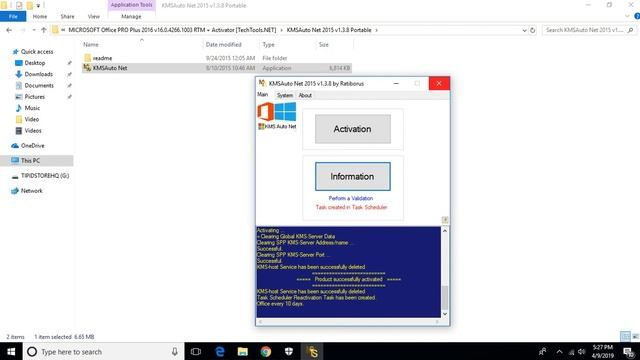Click the log scrollbar up arrow
Image resolution: width=640 pixels, height=360 pixels.
pos(445,231)
